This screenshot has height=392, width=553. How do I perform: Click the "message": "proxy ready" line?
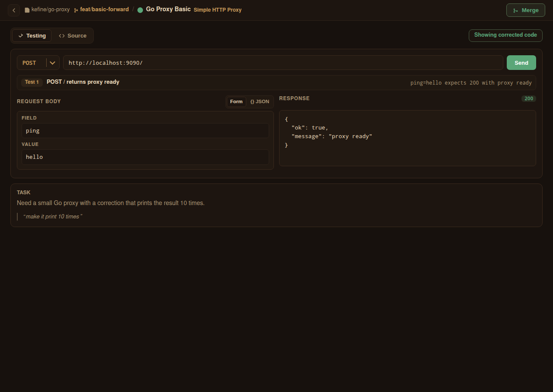coord(332,136)
